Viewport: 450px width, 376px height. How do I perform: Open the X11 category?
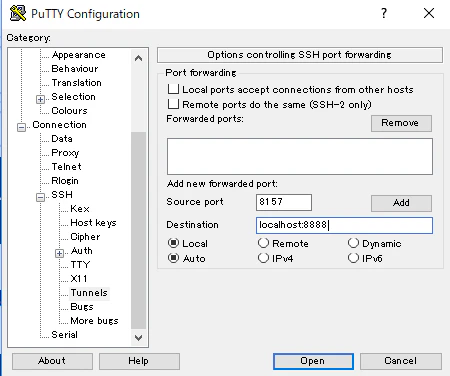click(x=79, y=279)
